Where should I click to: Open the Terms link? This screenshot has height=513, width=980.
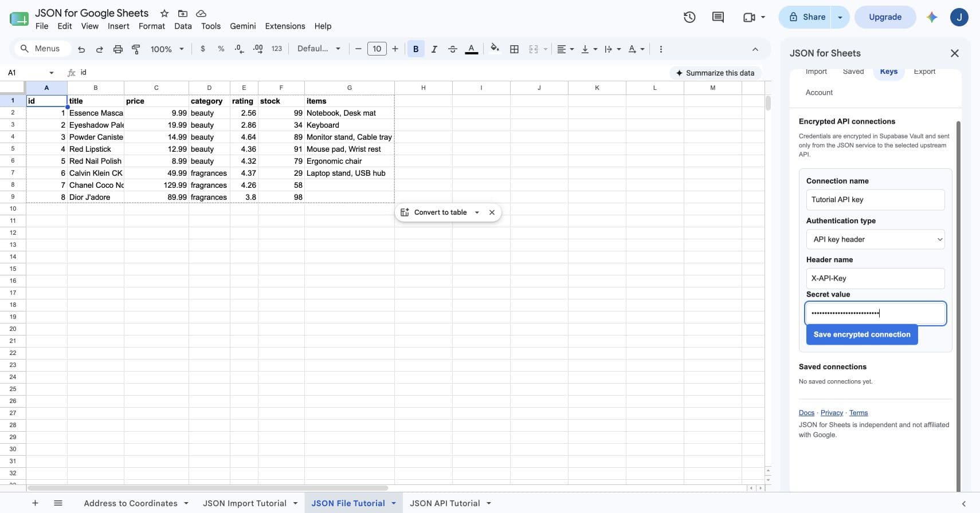click(859, 413)
